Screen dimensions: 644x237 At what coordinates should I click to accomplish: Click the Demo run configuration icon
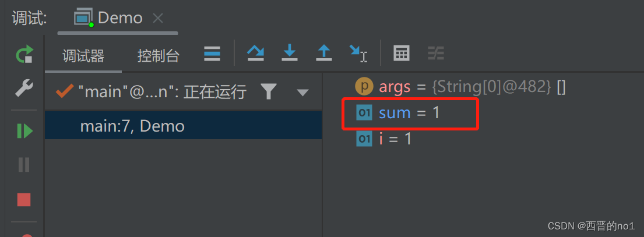[x=83, y=18]
